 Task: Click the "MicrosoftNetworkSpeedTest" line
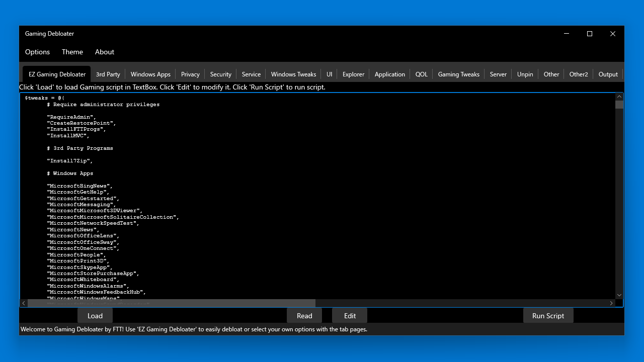click(x=93, y=223)
